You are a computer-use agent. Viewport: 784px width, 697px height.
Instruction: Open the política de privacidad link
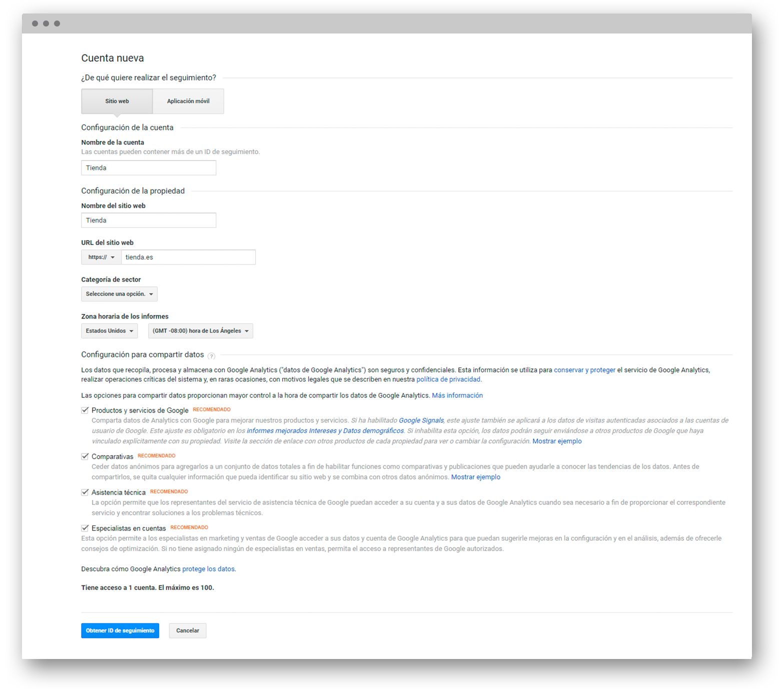coord(448,379)
